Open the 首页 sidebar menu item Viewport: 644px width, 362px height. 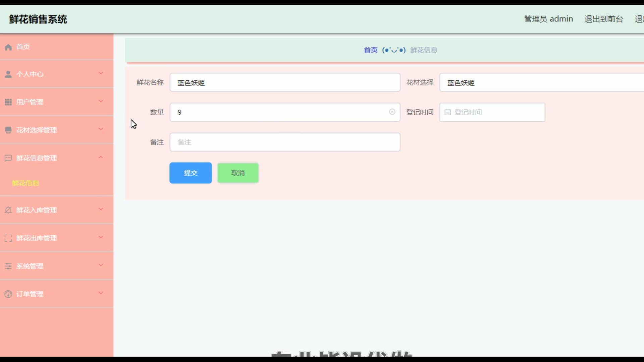pyautogui.click(x=23, y=47)
